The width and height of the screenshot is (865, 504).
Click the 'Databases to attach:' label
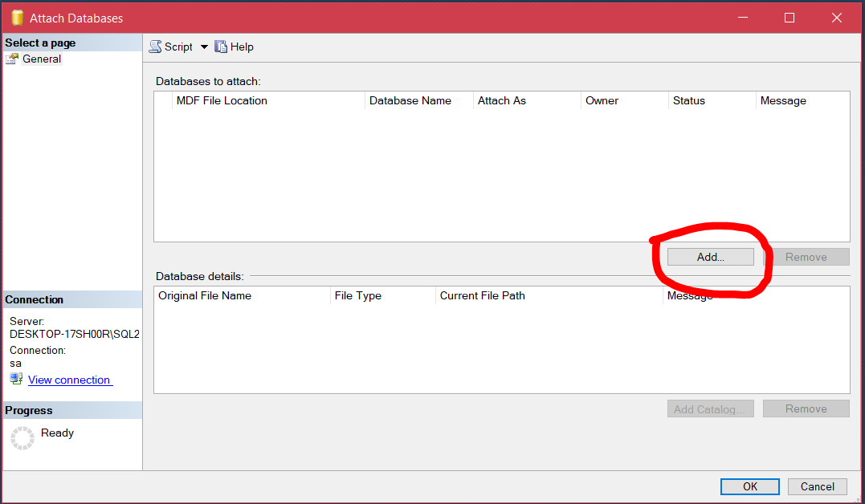tap(208, 82)
